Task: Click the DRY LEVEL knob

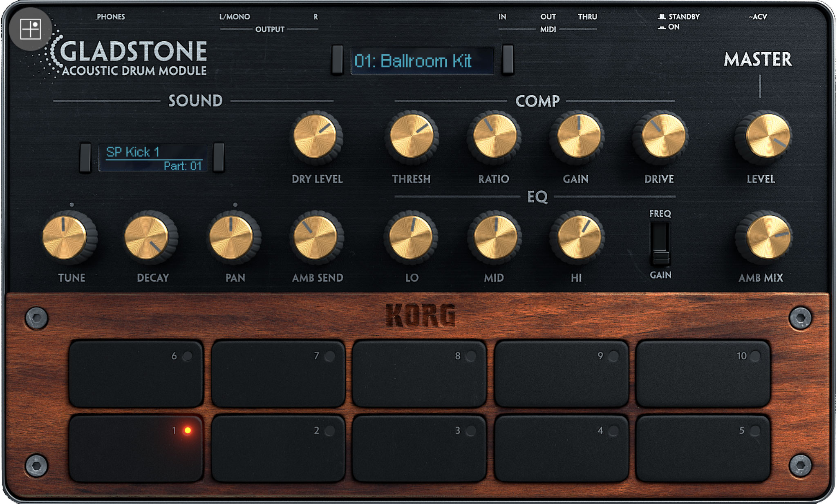Action: [x=316, y=137]
